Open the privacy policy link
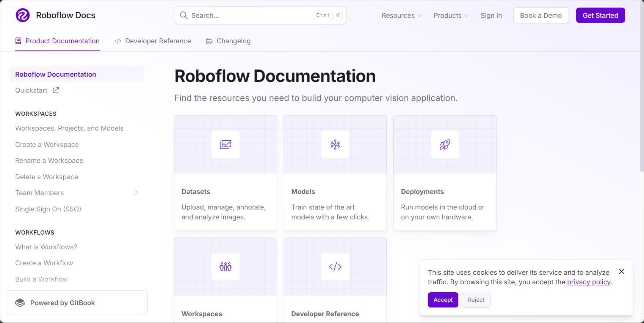Viewport: 644px width, 323px height. tap(589, 282)
